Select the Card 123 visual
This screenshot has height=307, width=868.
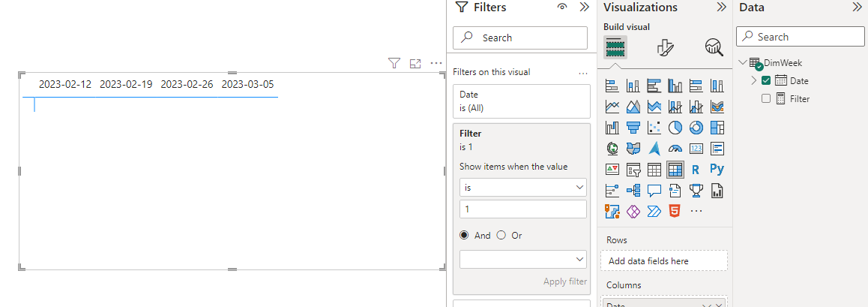696,149
